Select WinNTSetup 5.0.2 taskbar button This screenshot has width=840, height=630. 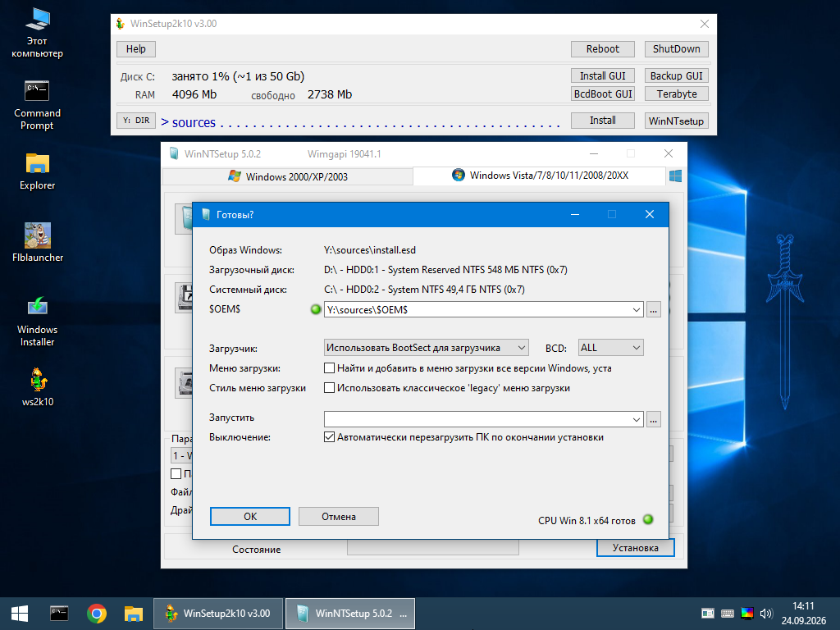(350, 614)
